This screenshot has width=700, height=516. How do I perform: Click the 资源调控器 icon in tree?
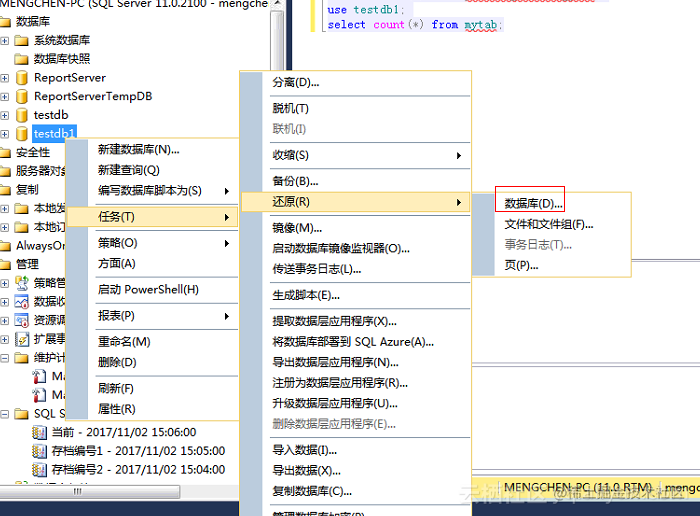(22, 320)
